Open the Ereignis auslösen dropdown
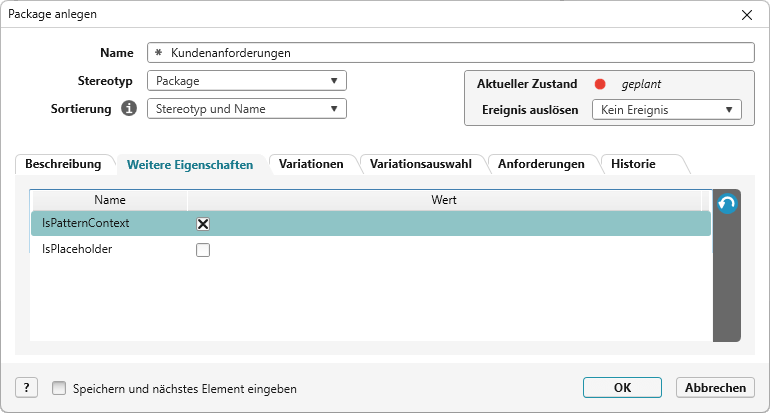 [x=666, y=109]
